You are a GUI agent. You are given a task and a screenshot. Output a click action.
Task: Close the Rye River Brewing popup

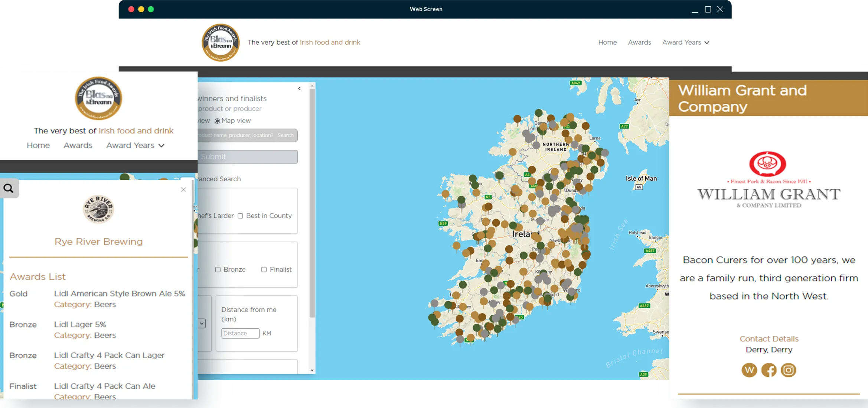pyautogui.click(x=183, y=190)
